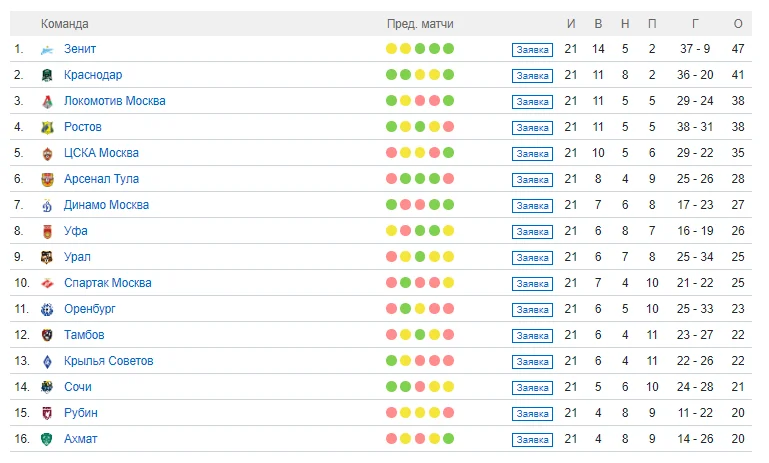Click the ЦСКА Москва club emblem

tap(47, 154)
